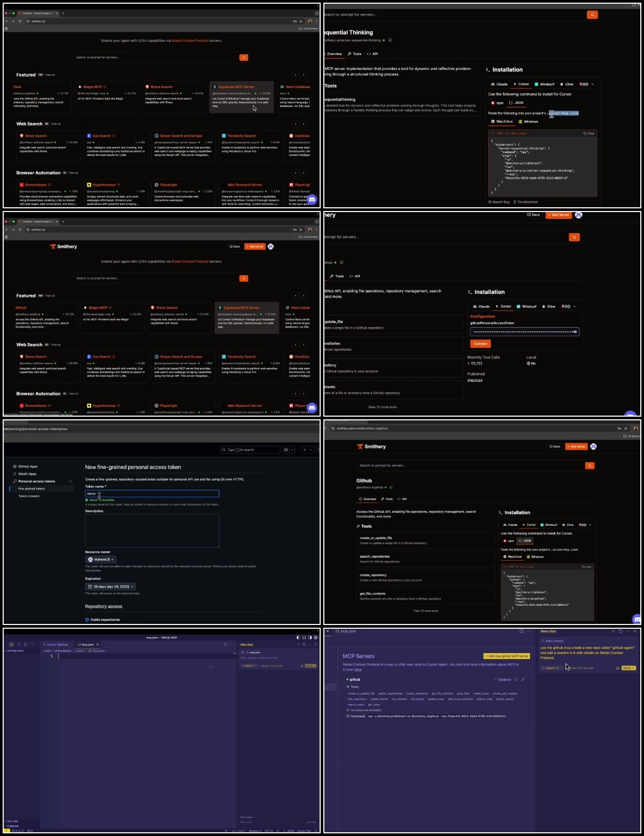Click the Explorer icon in the mcp.json editor window
644x836 pixels.
11,644
